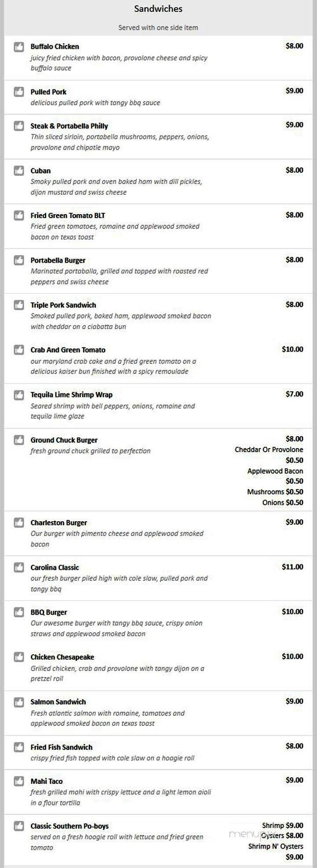Toggle the like icon on Salmon Sandwich
This screenshot has width=317, height=868.
[18, 701]
